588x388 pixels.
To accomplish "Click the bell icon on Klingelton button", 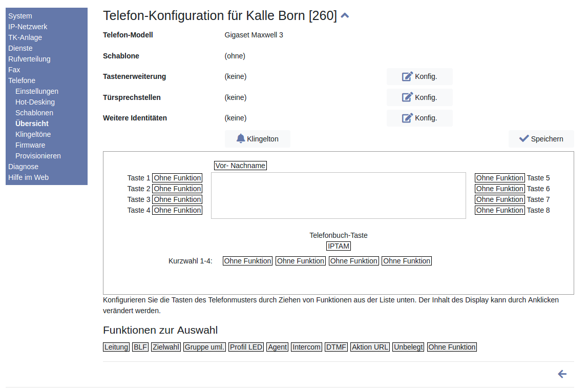I will pyautogui.click(x=241, y=138).
